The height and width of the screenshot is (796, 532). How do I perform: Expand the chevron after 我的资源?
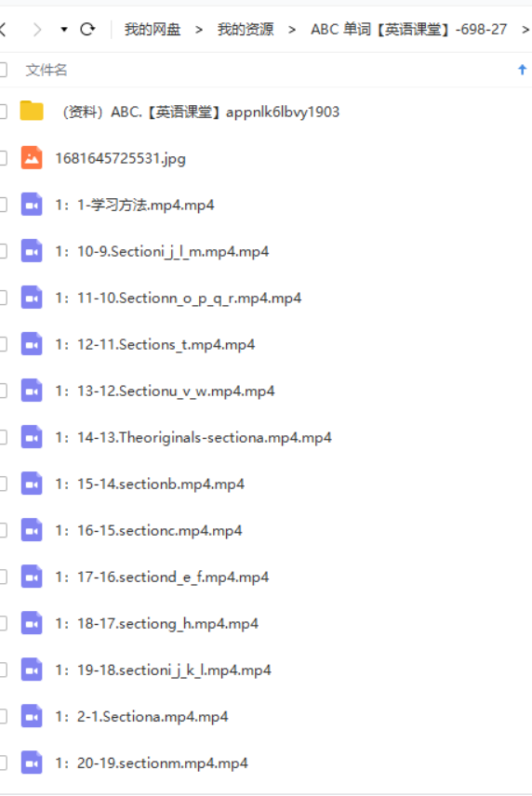pos(292,30)
